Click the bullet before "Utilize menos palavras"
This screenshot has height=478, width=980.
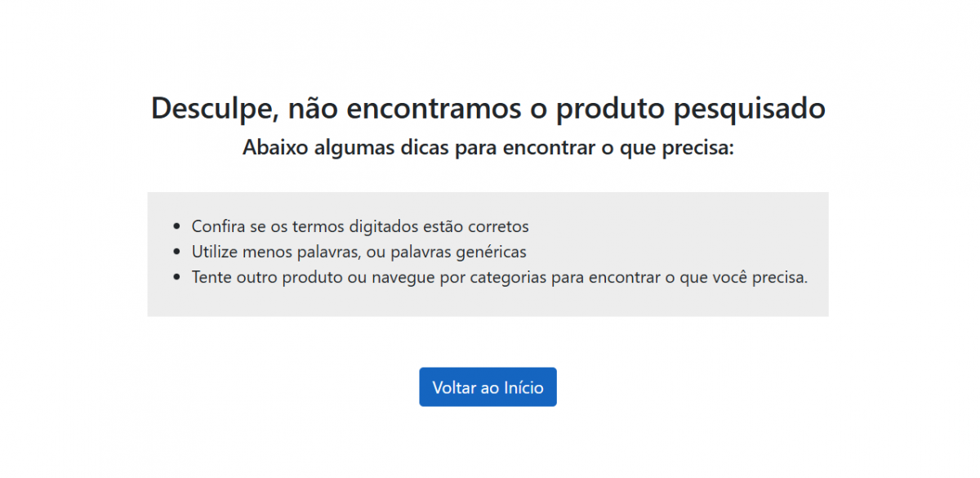coord(177,252)
